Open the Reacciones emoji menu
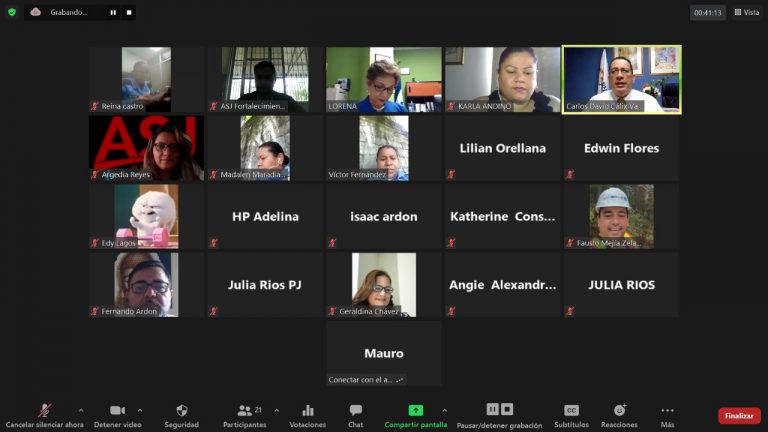The height and width of the screenshot is (432, 768). 620,411
